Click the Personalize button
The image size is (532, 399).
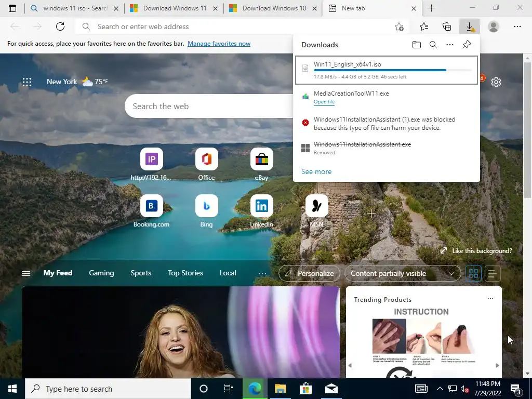tap(309, 273)
